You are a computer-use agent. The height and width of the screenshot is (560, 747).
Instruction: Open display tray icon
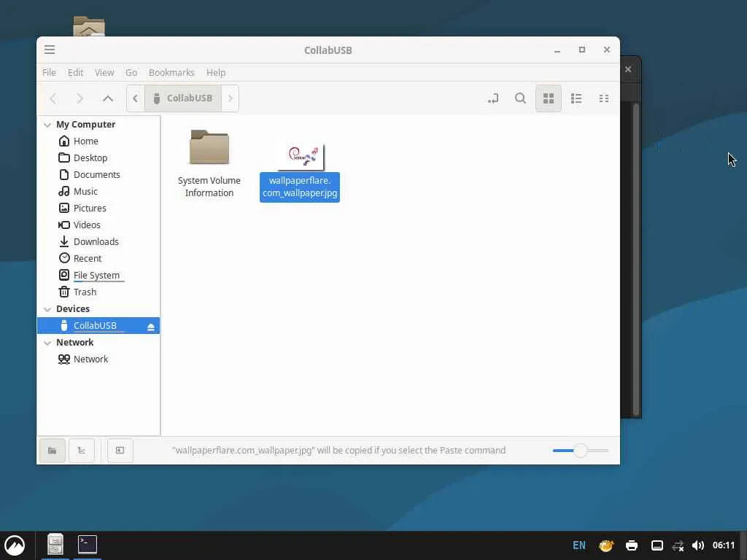[x=657, y=545]
